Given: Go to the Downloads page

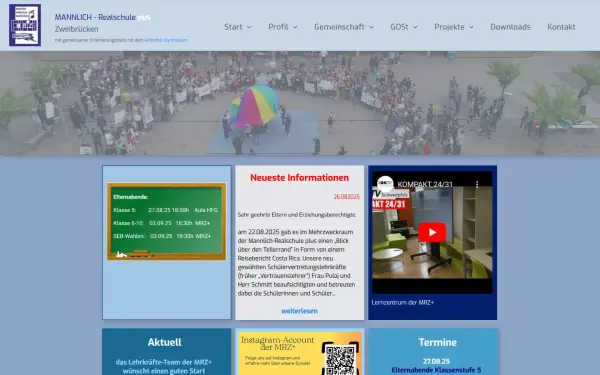Looking at the screenshot, I should 510,27.
